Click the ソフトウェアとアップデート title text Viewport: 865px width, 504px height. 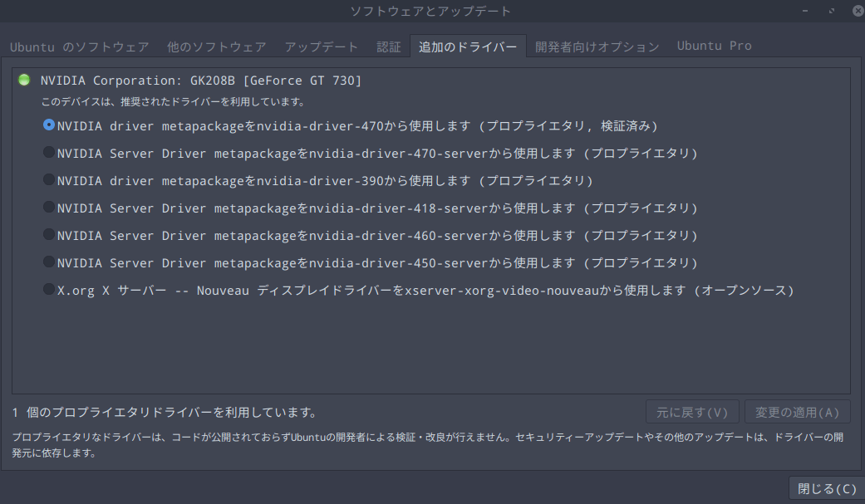[431, 11]
